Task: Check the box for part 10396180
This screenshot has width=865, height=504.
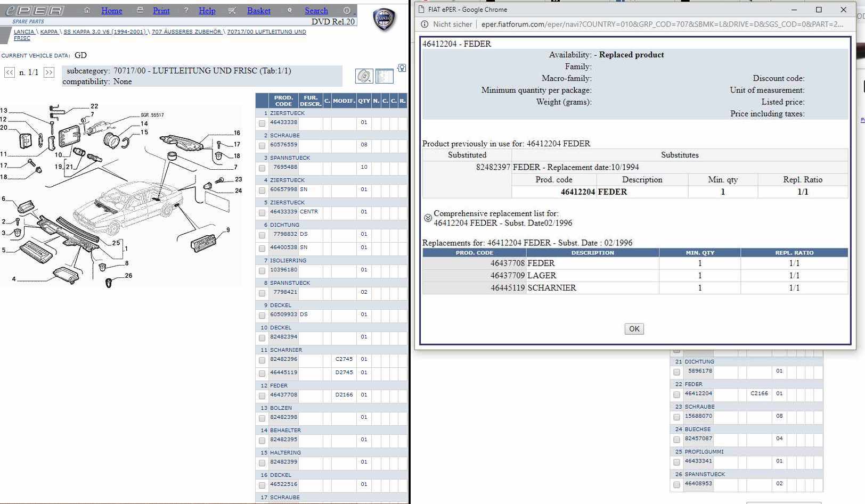Action: [262, 271]
